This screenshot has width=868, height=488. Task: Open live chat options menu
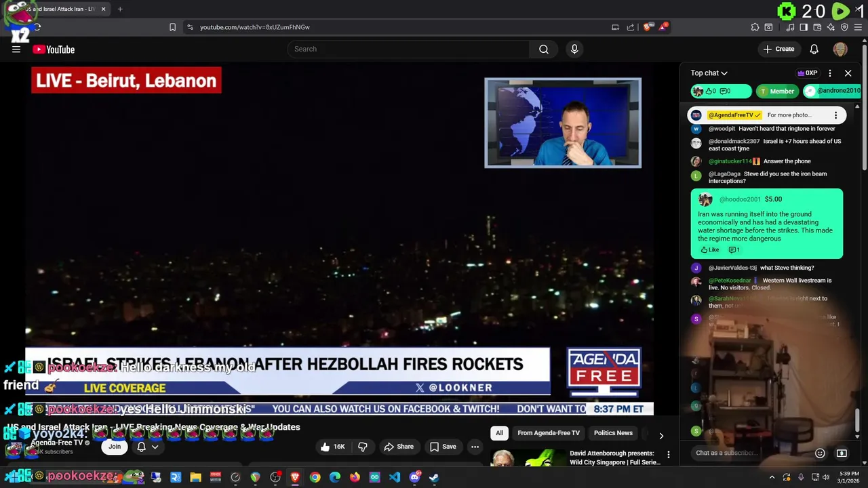[830, 73]
